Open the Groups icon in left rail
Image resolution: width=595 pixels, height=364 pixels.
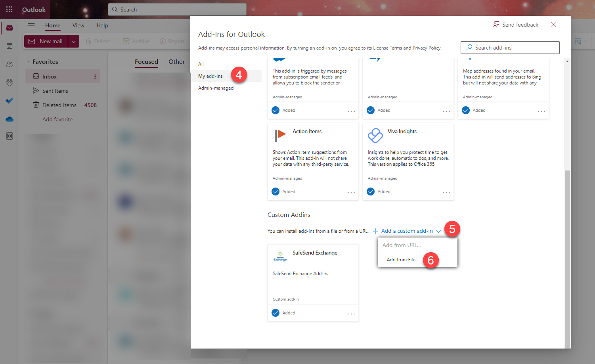click(x=10, y=82)
